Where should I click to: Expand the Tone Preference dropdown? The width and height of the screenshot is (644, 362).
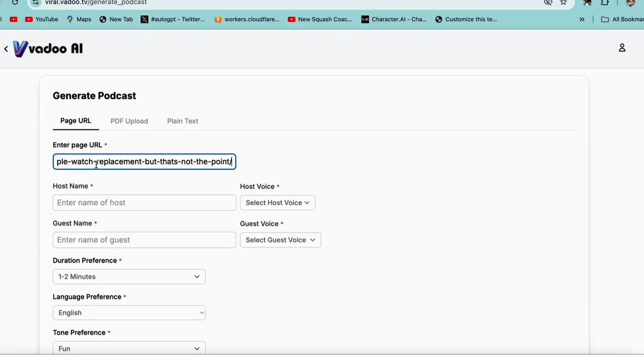pyautogui.click(x=128, y=348)
